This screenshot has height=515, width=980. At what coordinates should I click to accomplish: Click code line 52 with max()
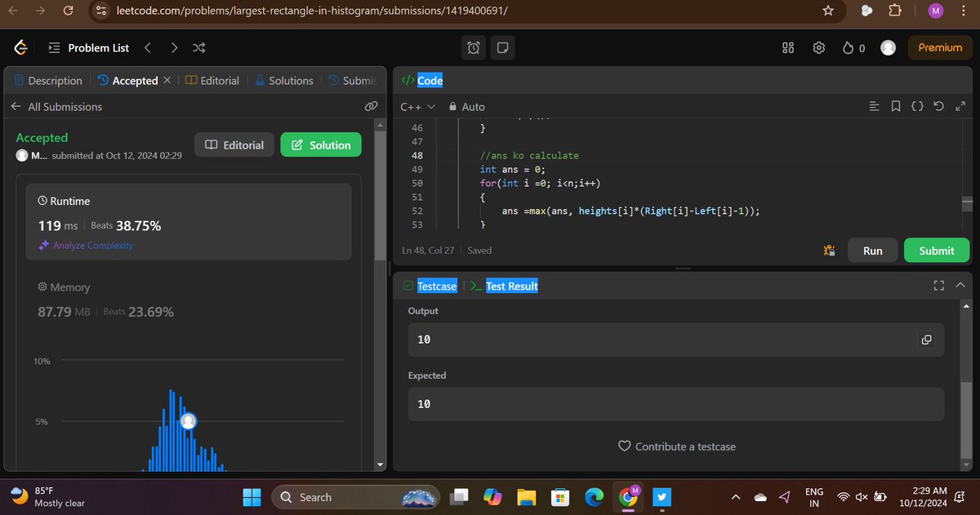pos(630,211)
